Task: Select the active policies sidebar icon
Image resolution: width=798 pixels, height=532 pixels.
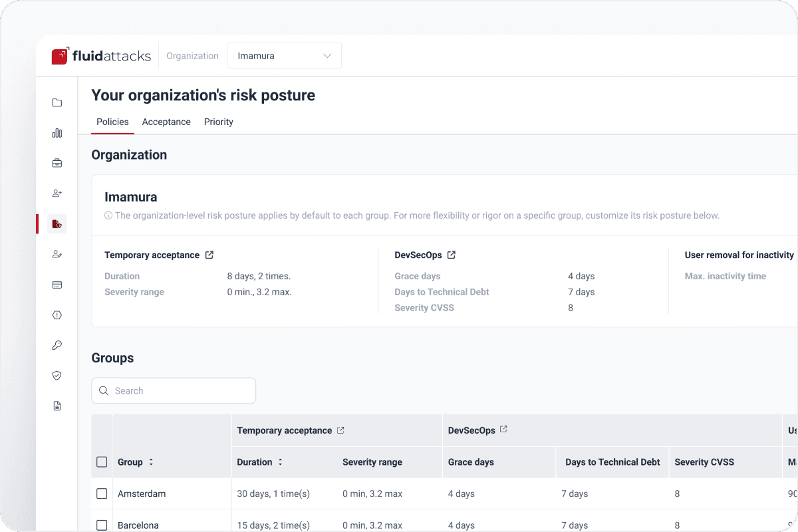Action: pyautogui.click(x=57, y=223)
